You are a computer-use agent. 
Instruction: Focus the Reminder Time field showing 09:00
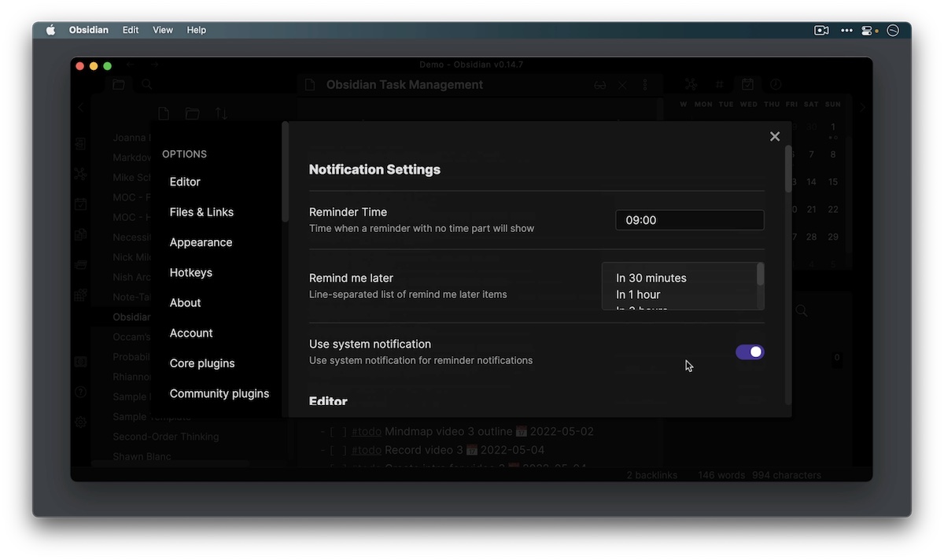[689, 220]
